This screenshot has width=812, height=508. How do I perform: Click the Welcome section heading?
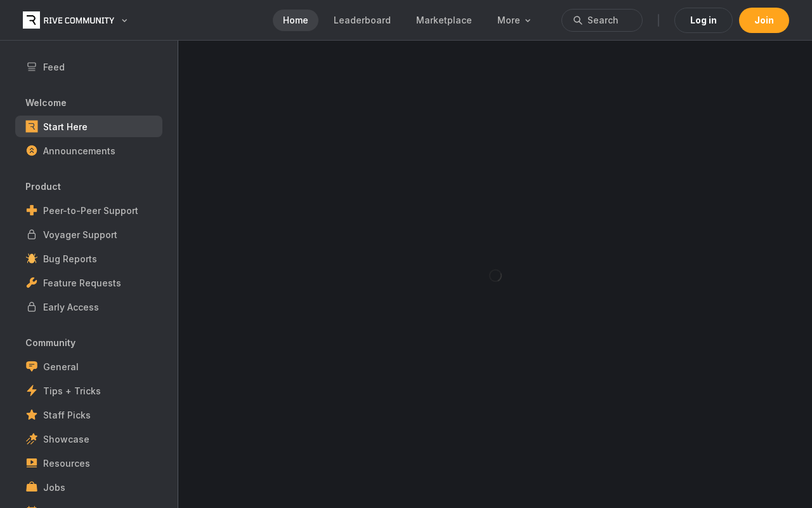[46, 102]
